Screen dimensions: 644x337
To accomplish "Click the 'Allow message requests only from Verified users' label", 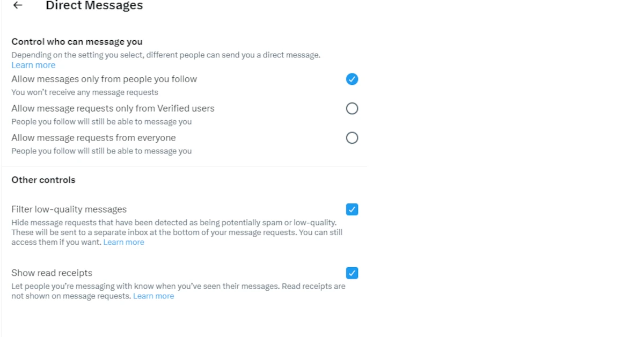I will coord(113,108).
